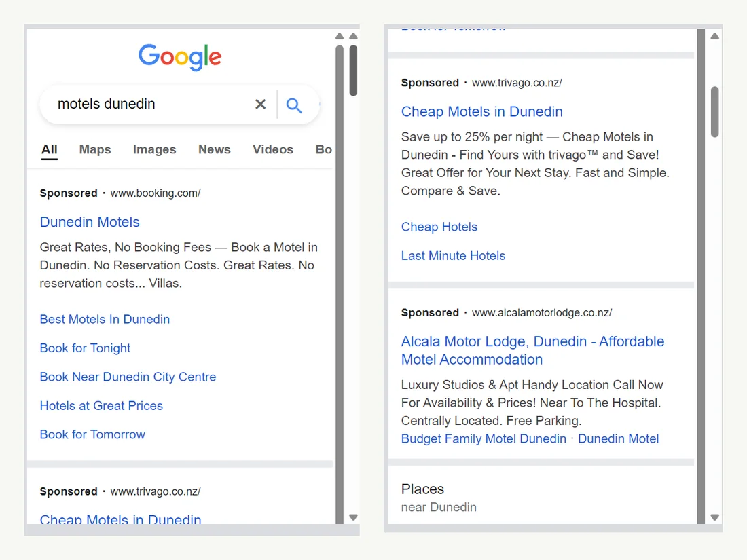Open 'Book Near Dunedin City Centre' link
Viewport: 747px width, 560px height.
click(128, 377)
